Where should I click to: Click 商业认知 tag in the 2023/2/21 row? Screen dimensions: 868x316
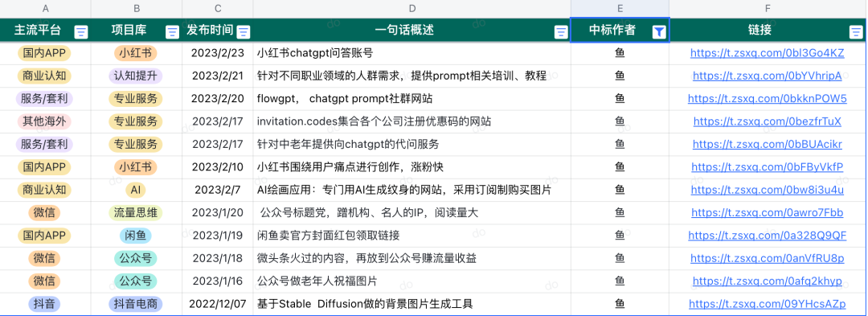click(44, 76)
